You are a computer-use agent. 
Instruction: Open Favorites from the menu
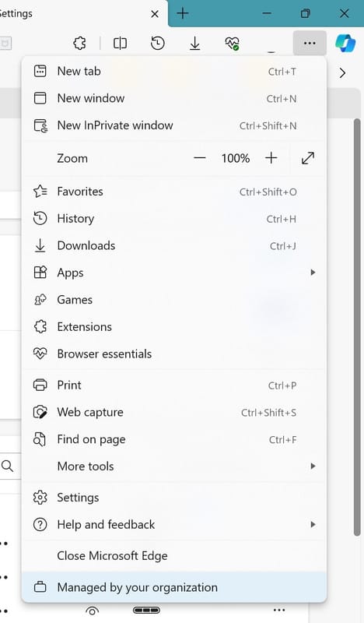coord(174,192)
